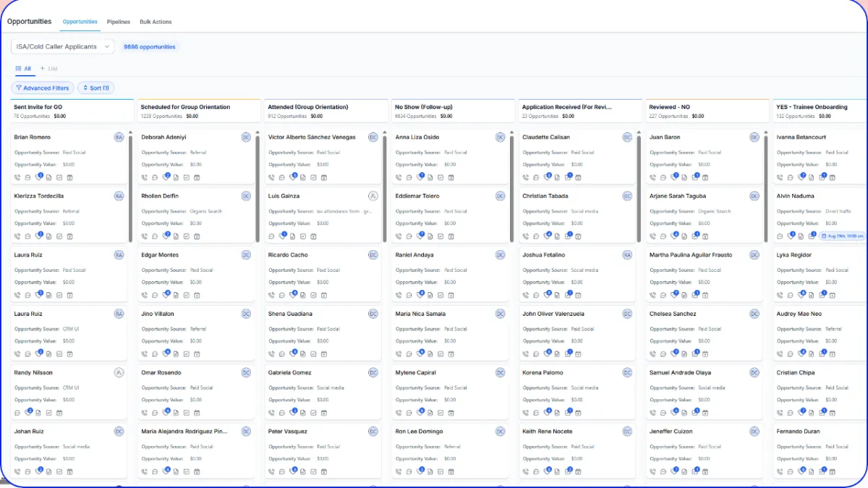
Task: Open calendar icon on Chelsea Sanchez card
Action: 705,354
